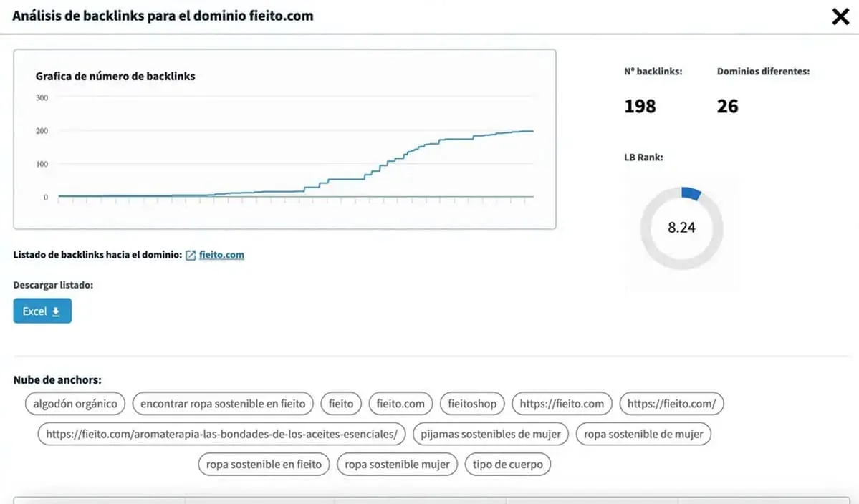Pick the 'ropa sostenible de mujer' anchor
Screen dimensions: 859x504
click(643, 434)
